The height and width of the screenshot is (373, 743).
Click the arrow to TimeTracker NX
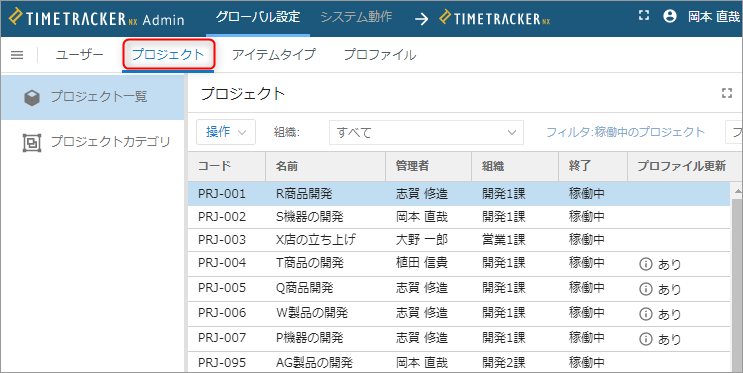click(x=421, y=18)
